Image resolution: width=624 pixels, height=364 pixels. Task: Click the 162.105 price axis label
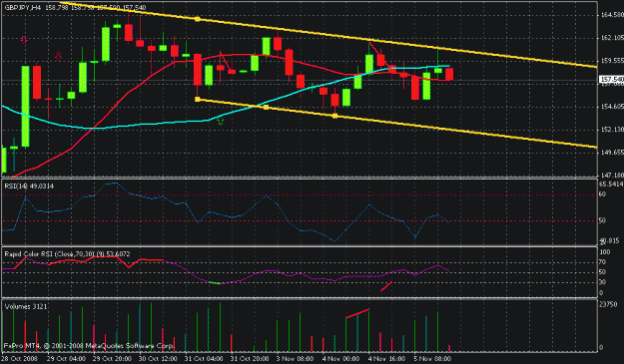pyautogui.click(x=612, y=38)
